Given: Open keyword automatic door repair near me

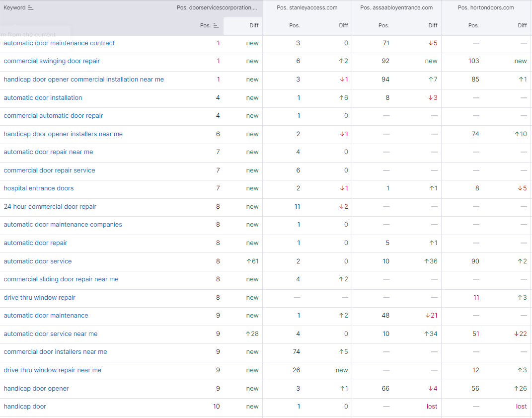Looking at the screenshot, I should 48,152.
